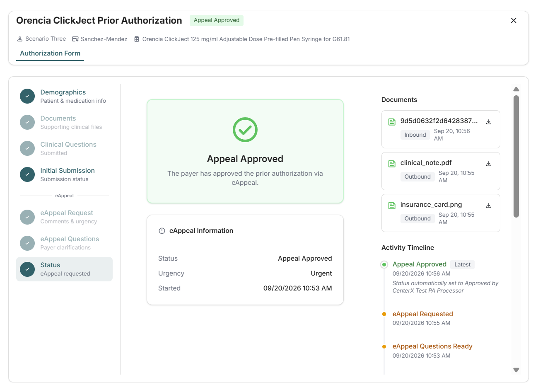Open the Authorization Form tab
This screenshot has height=392, width=538.
coord(50,53)
